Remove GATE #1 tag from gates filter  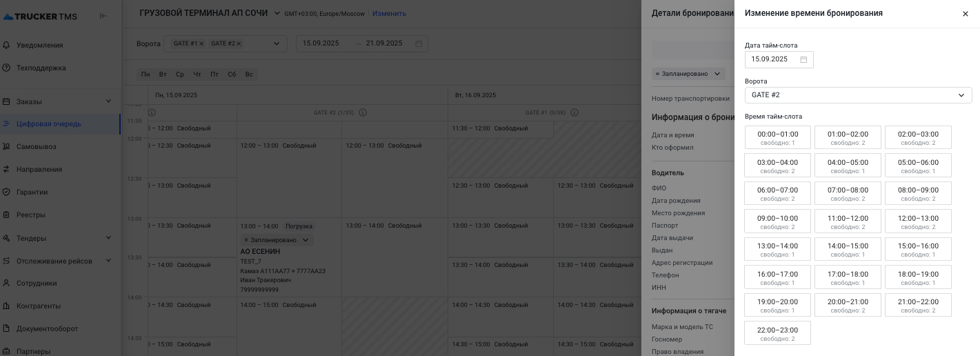tap(201, 43)
